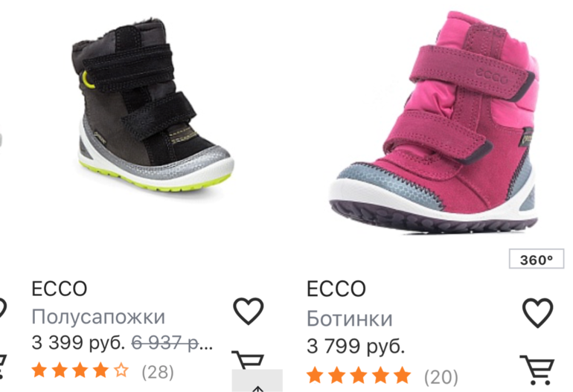Add pink Ботинки to shopping cart
Screen dimensions: 573x392
pyautogui.click(x=537, y=370)
